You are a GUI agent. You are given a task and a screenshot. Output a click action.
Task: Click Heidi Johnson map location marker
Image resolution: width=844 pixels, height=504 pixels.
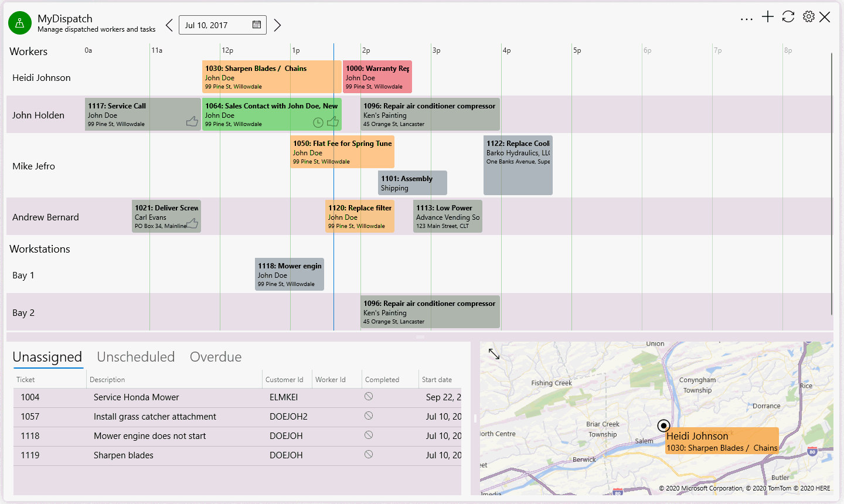click(x=663, y=425)
